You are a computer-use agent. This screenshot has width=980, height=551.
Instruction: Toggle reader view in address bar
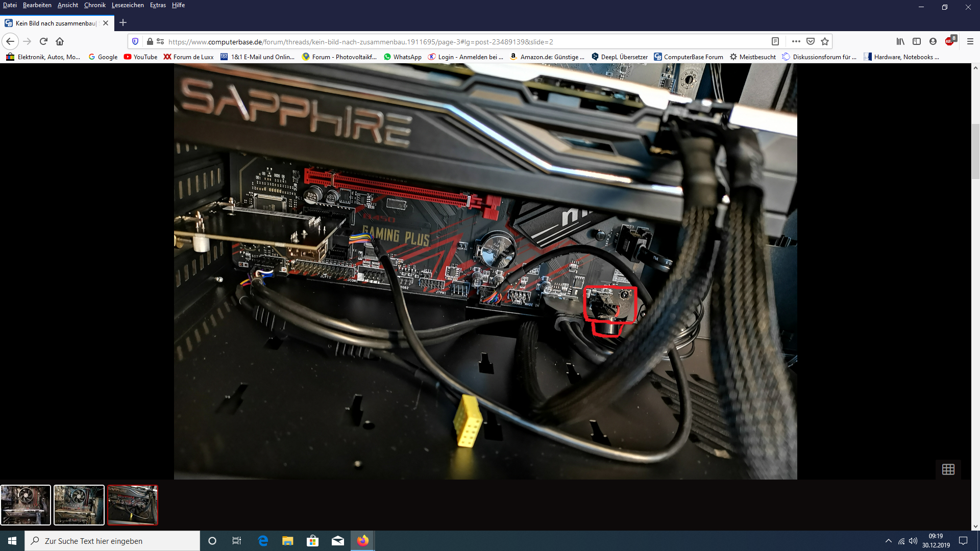(x=775, y=41)
